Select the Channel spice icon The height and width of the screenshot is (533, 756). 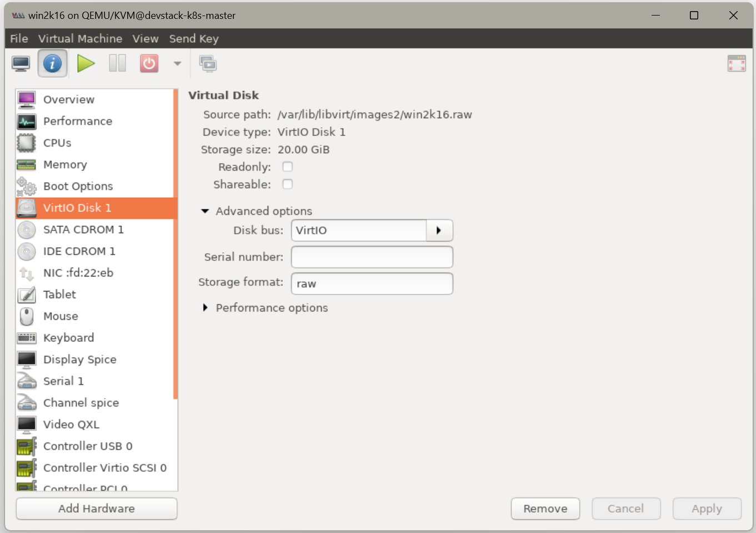pyautogui.click(x=27, y=403)
